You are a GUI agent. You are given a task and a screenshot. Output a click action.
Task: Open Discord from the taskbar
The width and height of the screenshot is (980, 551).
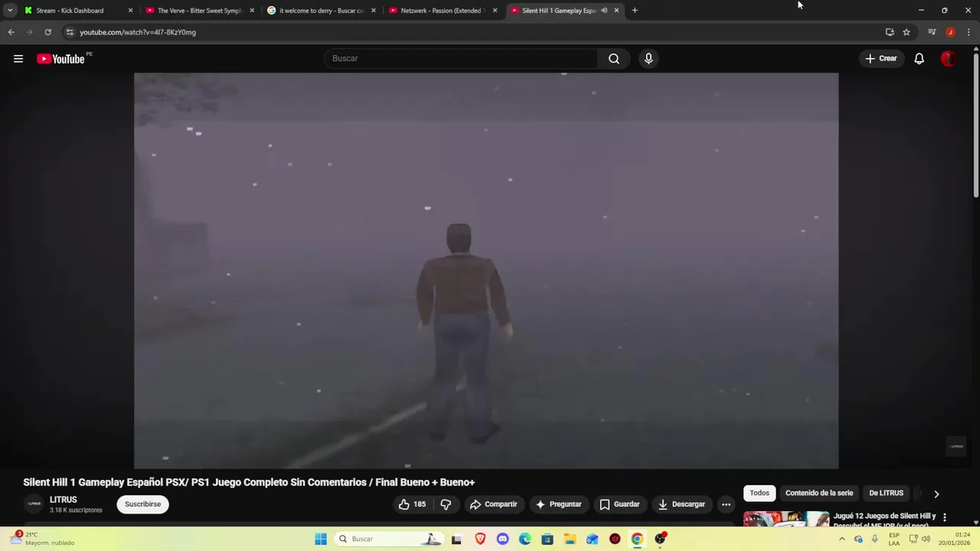click(x=502, y=539)
